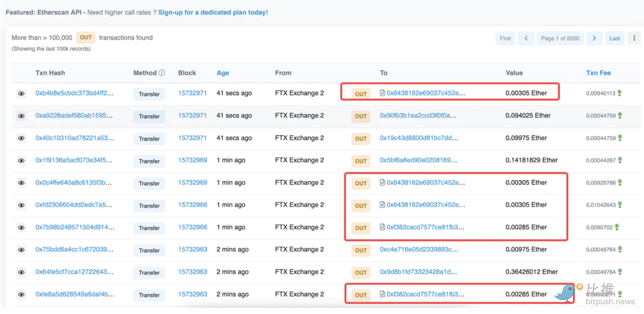The width and height of the screenshot is (644, 314).
Task: Open the three-dot options menu beside Last
Action: coord(634,38)
